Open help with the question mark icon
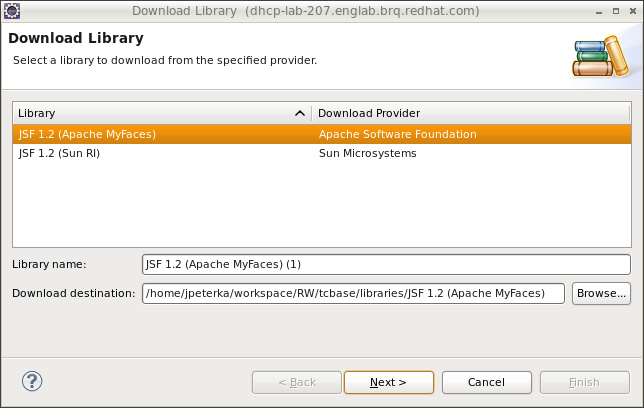Image resolution: width=644 pixels, height=408 pixels. [x=32, y=381]
